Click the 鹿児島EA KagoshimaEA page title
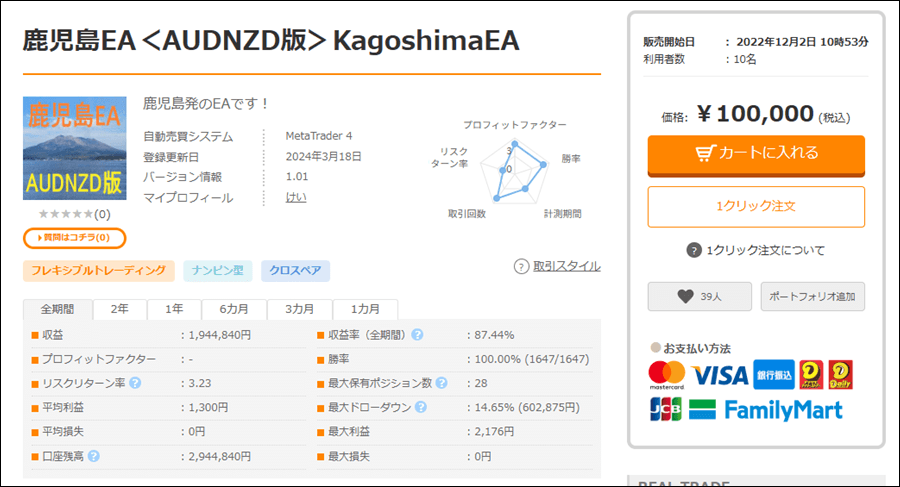900x487 pixels. coord(271,41)
